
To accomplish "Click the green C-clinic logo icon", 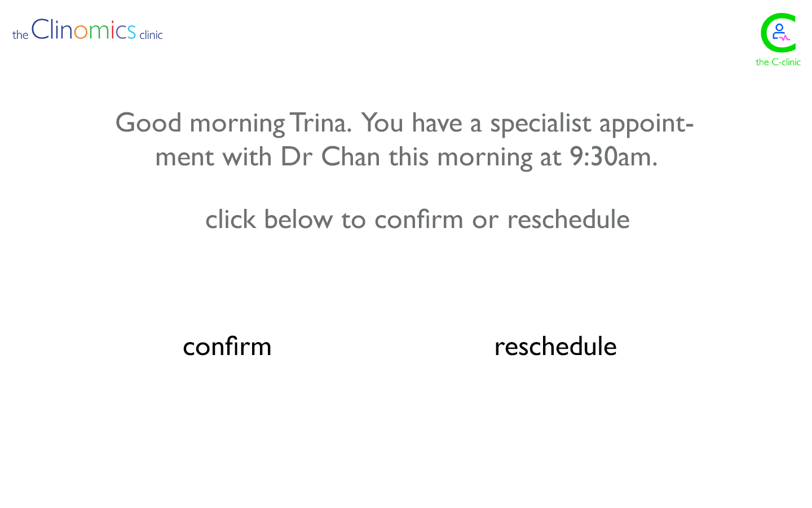I will (778, 33).
